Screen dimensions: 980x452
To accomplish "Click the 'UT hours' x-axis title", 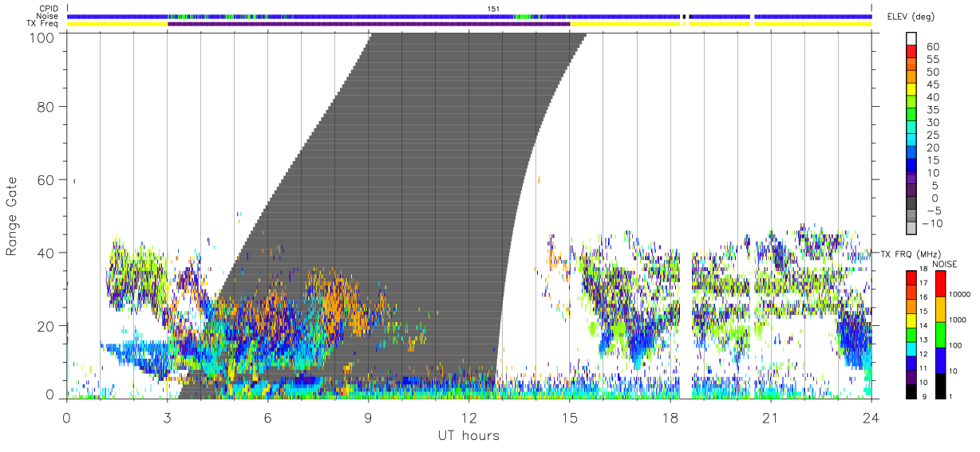I will point(468,435).
